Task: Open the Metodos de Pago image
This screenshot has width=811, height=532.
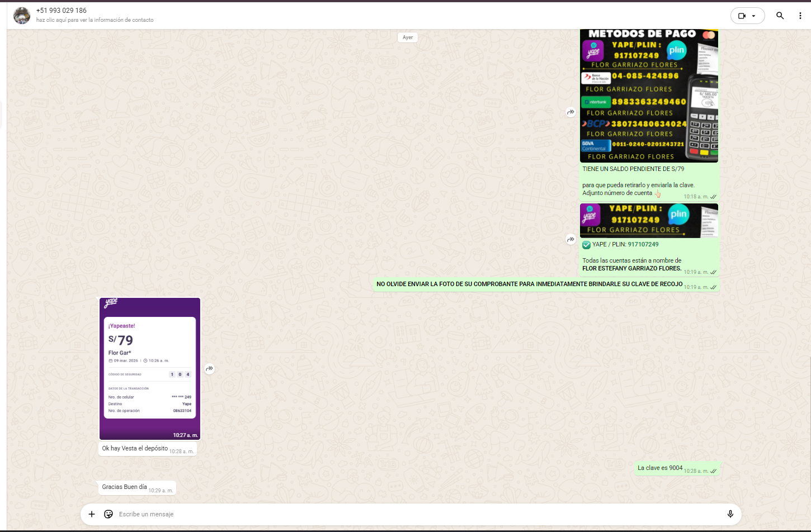Action: click(649, 96)
